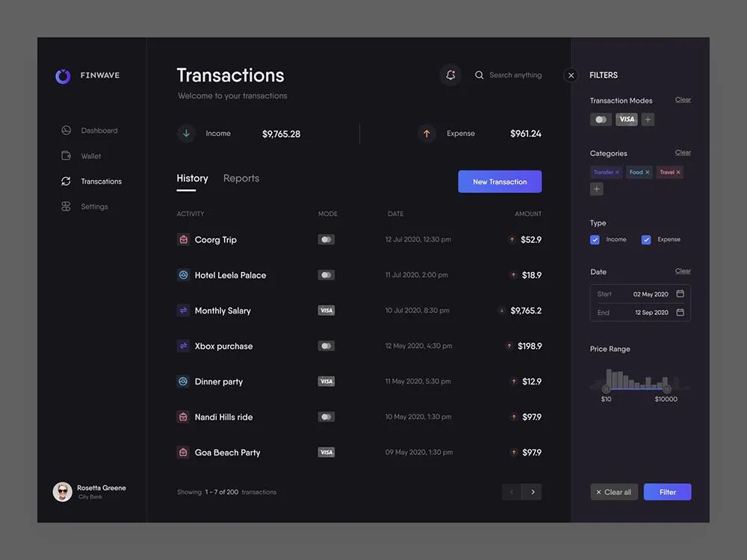
Task: Click the Monthly Salary transfer icon
Action: [x=184, y=311]
